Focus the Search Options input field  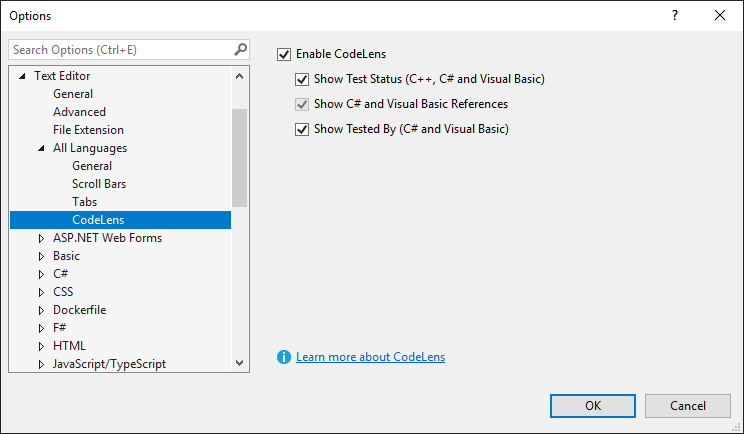coord(121,50)
